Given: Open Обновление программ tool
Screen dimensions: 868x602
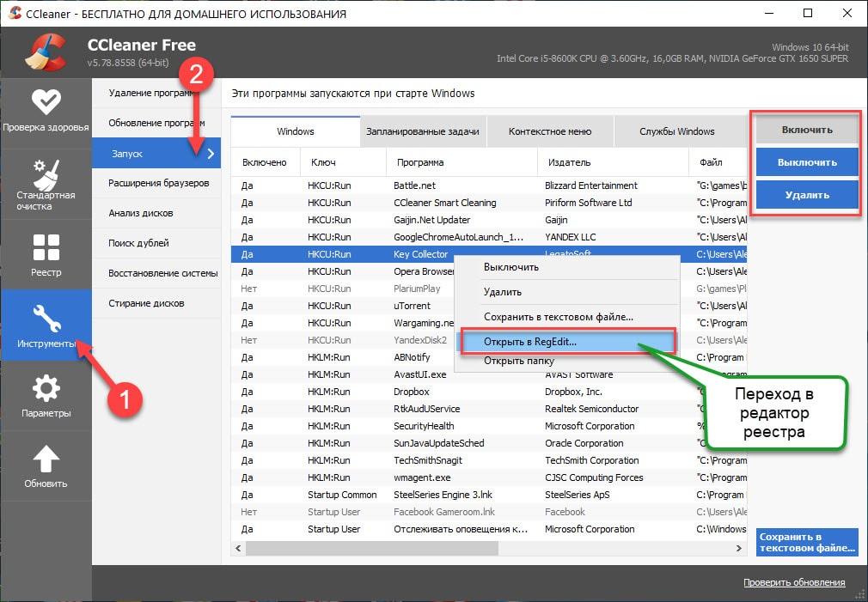Looking at the screenshot, I should [156, 123].
